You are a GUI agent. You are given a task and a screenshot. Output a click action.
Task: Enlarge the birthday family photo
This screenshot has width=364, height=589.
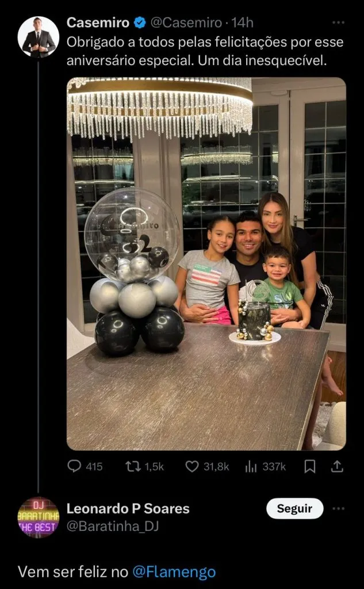pyautogui.click(x=206, y=263)
